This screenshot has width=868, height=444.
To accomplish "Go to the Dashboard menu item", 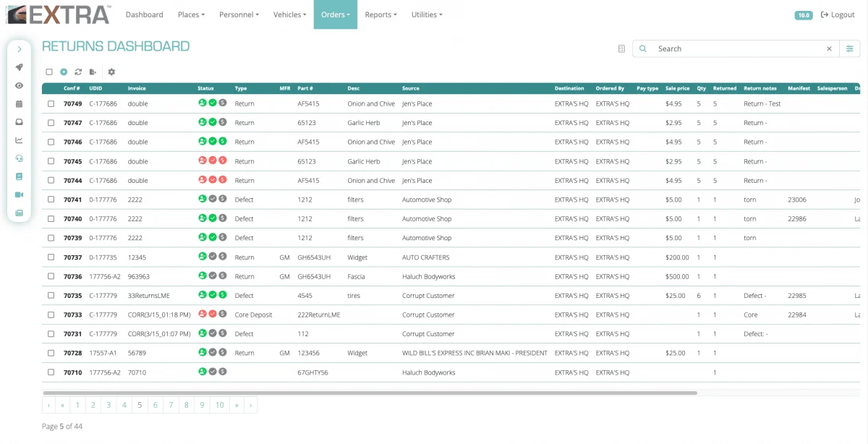I will tap(145, 14).
